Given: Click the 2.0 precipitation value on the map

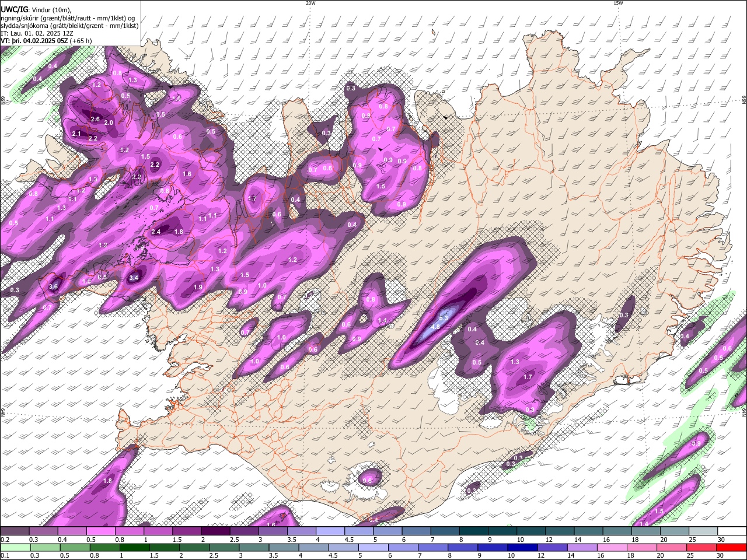Looking at the screenshot, I should [x=109, y=123].
